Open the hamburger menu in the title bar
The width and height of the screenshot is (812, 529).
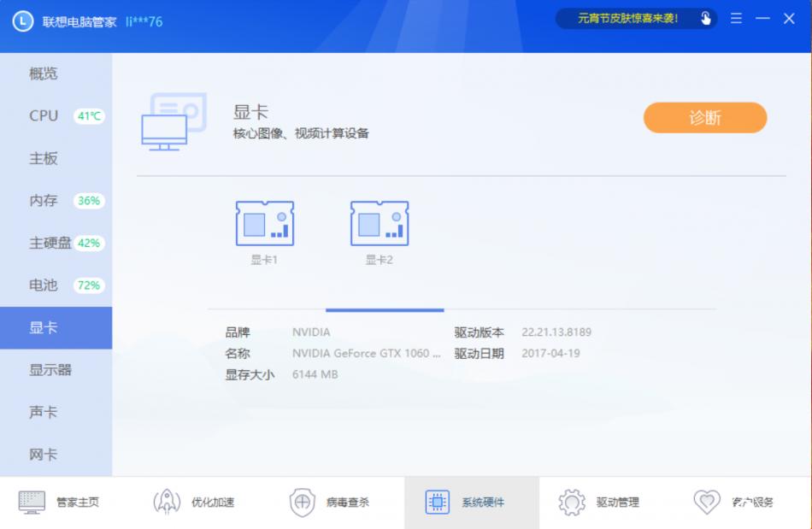[x=735, y=18]
